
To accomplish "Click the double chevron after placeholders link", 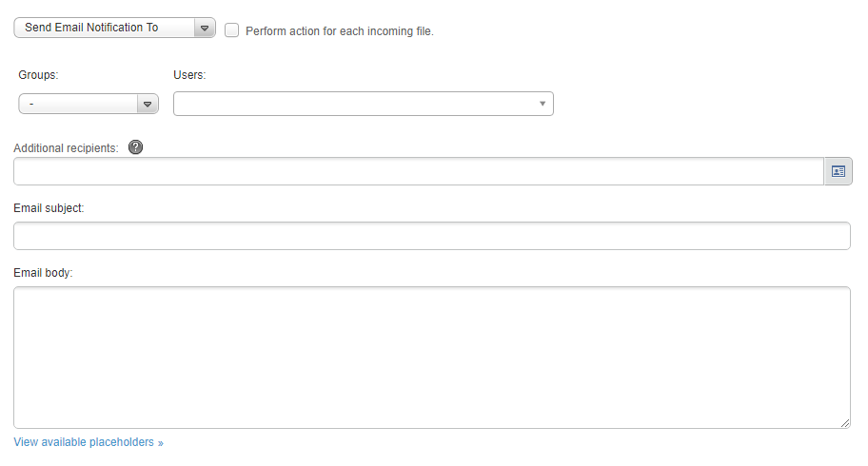I will point(161,443).
